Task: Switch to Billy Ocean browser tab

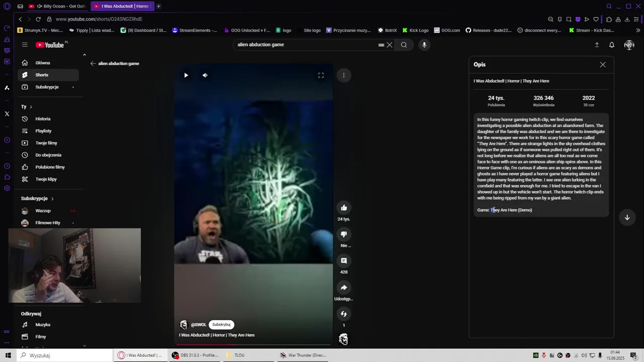Action: 58,6
